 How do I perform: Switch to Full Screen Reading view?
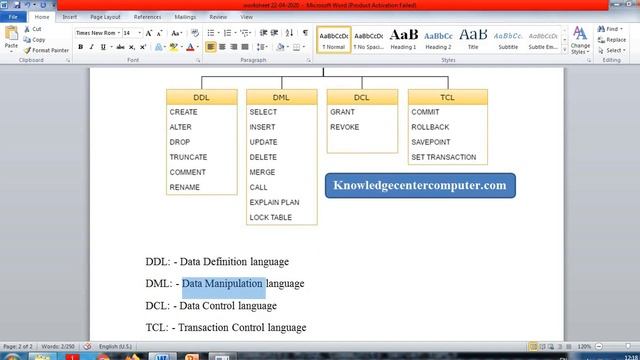coord(542,347)
